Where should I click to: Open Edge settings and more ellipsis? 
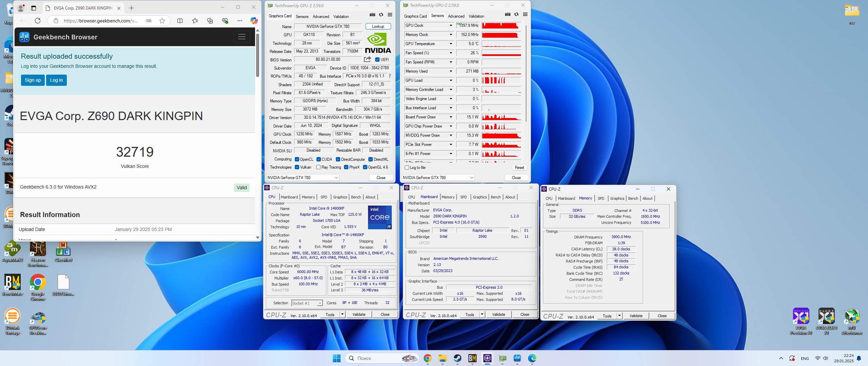pyautogui.click(x=240, y=21)
